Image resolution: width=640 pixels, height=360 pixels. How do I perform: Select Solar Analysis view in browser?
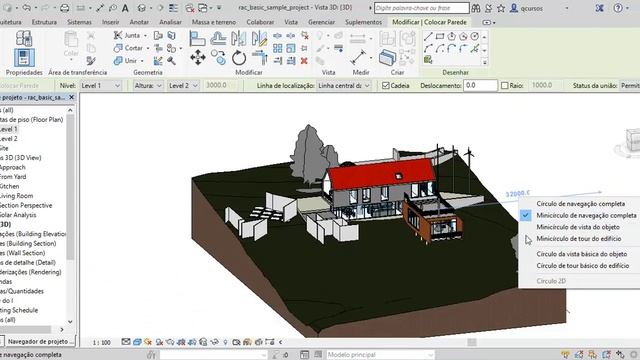click(18, 215)
